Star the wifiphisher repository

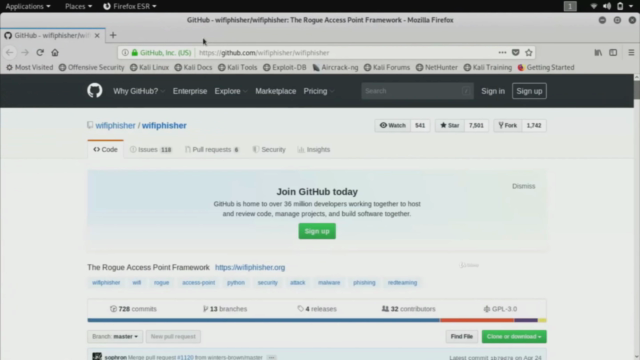[450, 125]
